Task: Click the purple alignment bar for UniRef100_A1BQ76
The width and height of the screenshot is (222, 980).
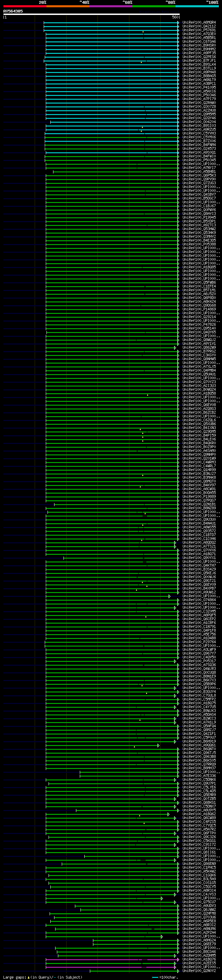Action: (x=113, y=960)
